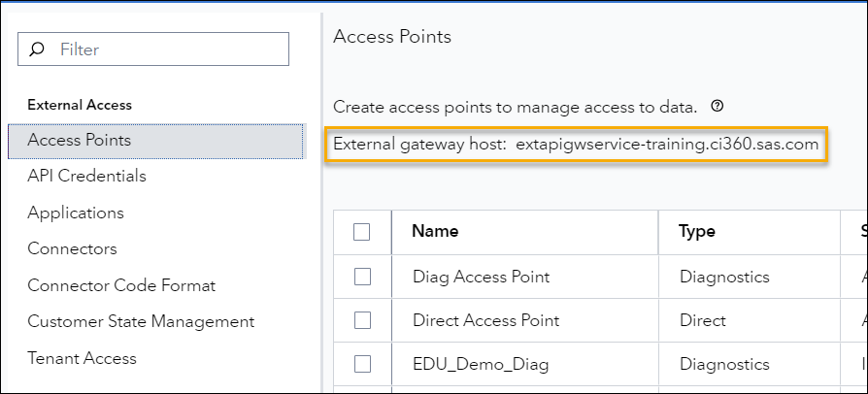This screenshot has height=394, width=868.
Task: Click the search magnifier icon in Filter
Action: coord(37,49)
